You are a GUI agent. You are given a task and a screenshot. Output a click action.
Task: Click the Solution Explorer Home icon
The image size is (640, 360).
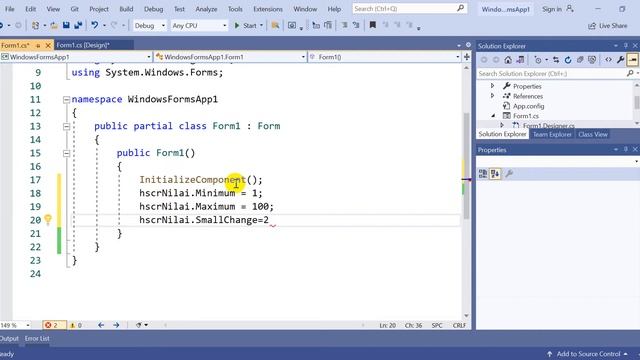508,60
